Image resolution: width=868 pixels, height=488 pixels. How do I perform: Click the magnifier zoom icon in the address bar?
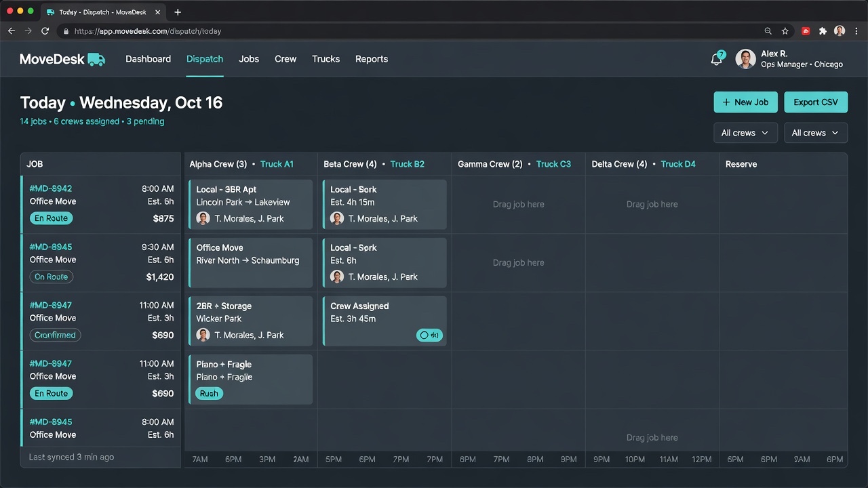click(768, 31)
